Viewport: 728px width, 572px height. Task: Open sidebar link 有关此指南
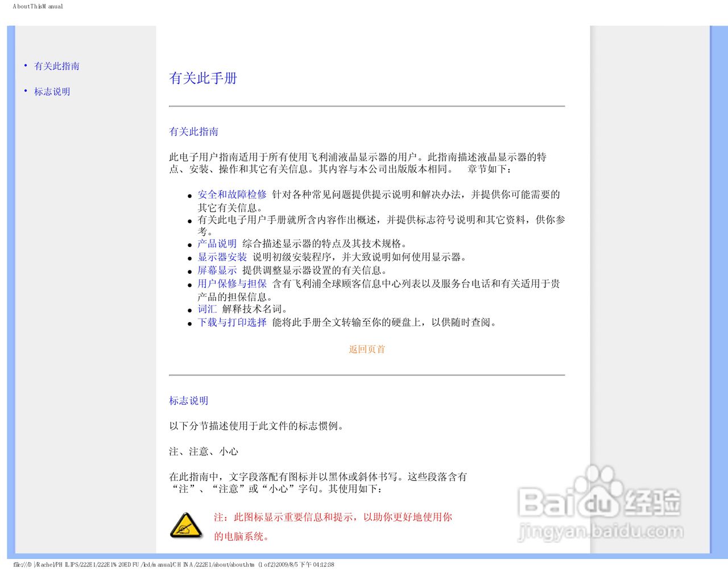tap(57, 66)
